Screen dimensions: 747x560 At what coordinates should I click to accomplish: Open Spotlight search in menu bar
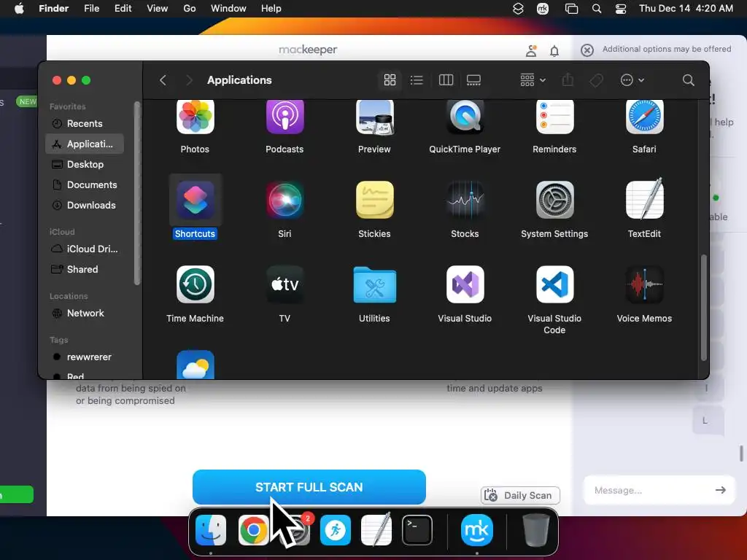pyautogui.click(x=597, y=9)
